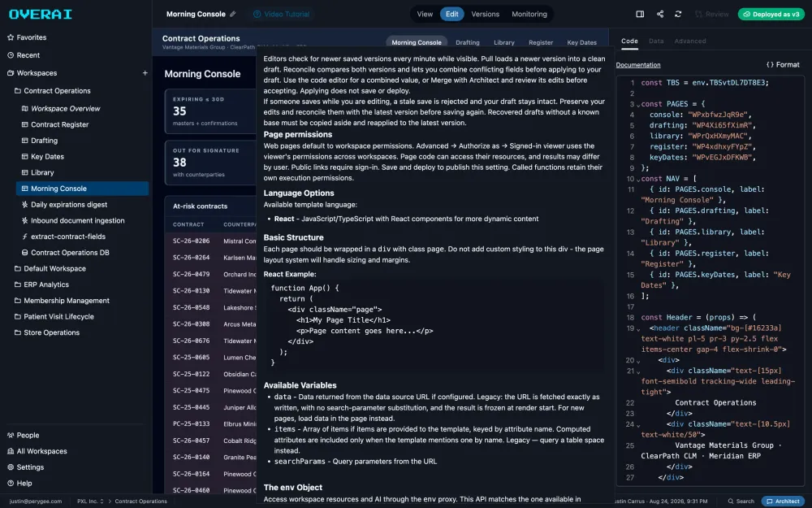Screen dimensions: 812x508
Task: Click the Out for Signature card
Action: coord(211,163)
